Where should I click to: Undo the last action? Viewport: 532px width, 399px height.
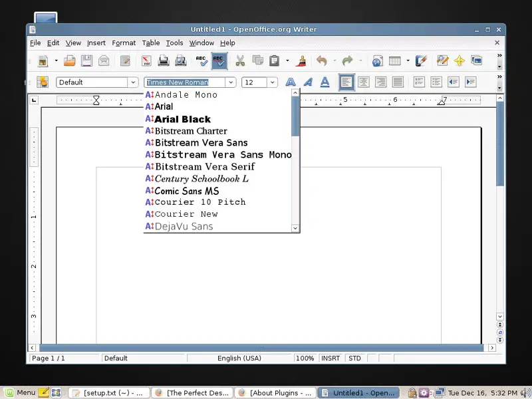point(321,61)
